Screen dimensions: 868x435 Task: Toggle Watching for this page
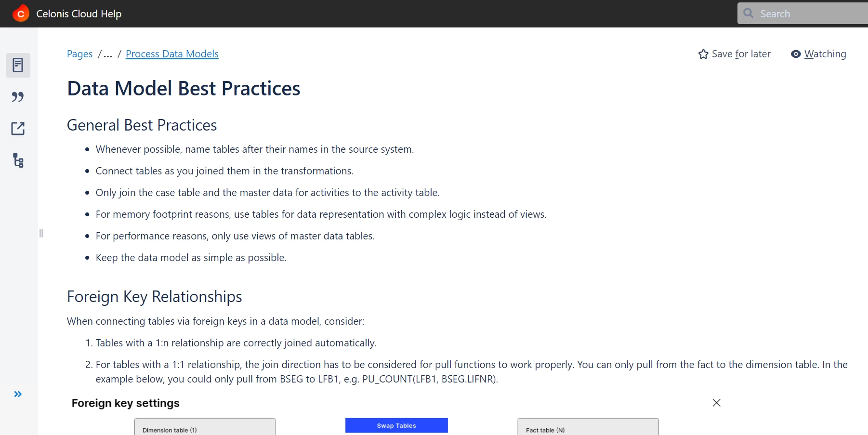[x=818, y=54]
